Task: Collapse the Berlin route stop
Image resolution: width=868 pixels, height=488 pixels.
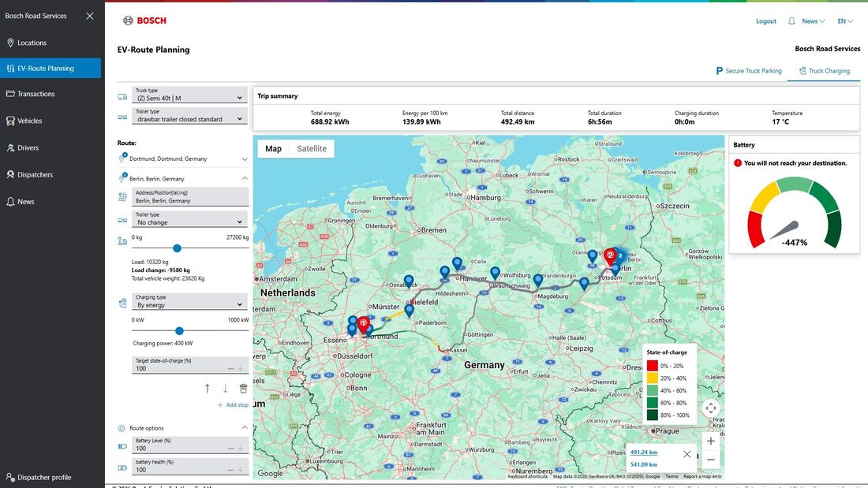Action: pos(244,178)
